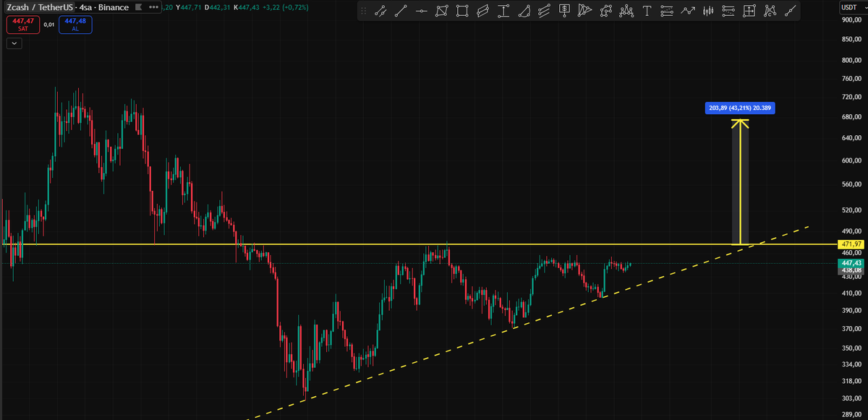
Task: Select the XABCD pattern tool
Action: [x=605, y=11]
